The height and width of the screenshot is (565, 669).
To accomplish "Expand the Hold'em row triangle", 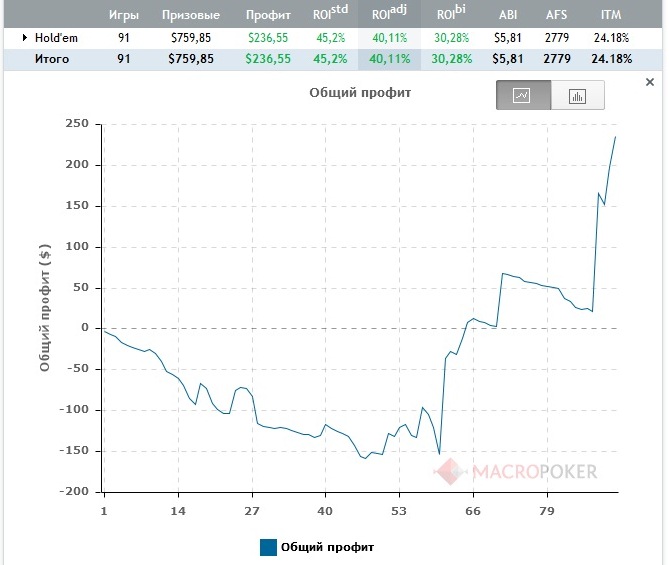I will click(25, 38).
